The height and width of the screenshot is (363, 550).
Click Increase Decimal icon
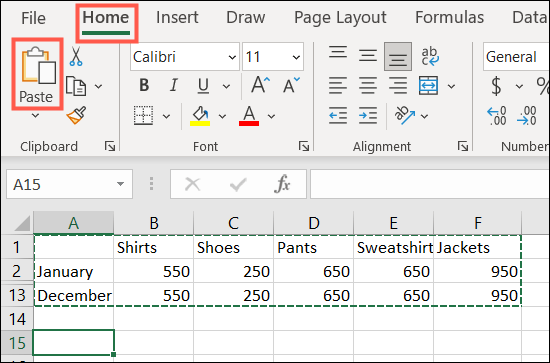coord(497,116)
